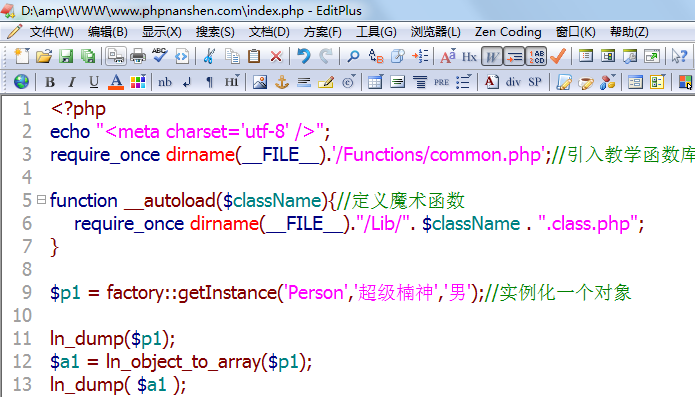Apply bold HTML tag
695x397 pixels.
pyautogui.click(x=50, y=82)
